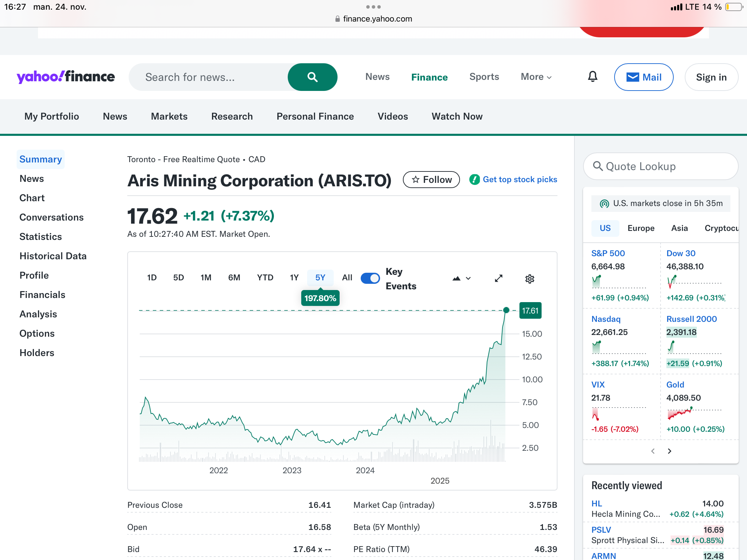Viewport: 747px width, 560px height.
Task: Expand the chart to fullscreen
Action: (x=498, y=278)
